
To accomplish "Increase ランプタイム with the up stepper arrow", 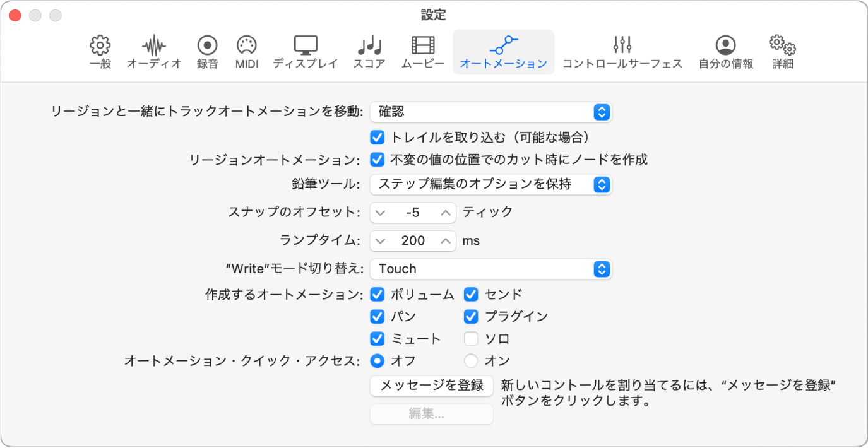I will tap(445, 240).
